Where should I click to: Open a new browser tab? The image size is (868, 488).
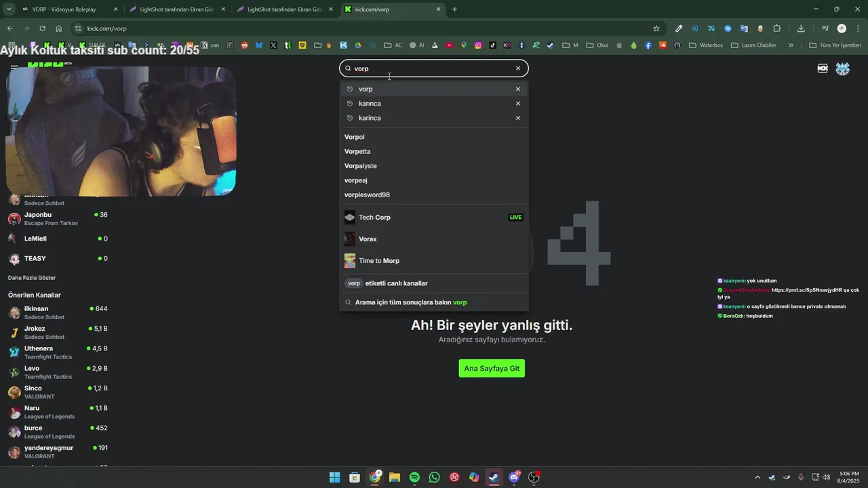(454, 9)
